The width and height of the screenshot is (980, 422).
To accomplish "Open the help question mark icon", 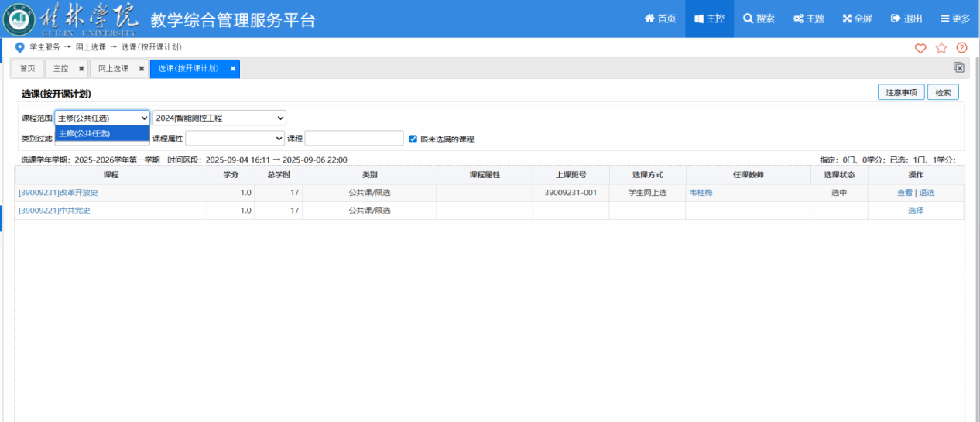I will click(962, 48).
